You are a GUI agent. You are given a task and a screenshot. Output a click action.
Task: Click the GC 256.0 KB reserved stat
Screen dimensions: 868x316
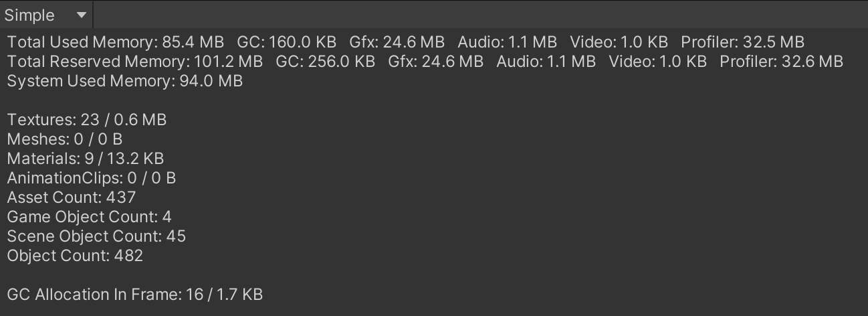coord(325,62)
